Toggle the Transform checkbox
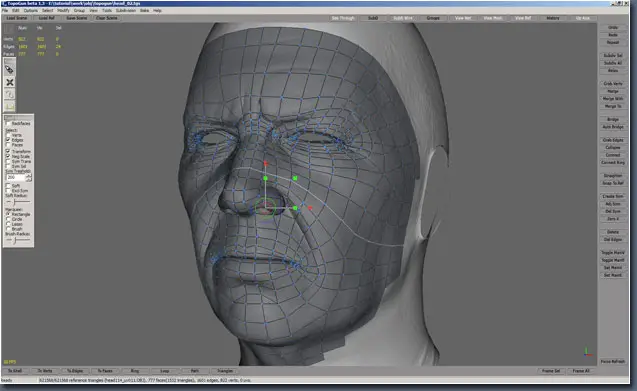This screenshot has height=391, width=637. pos(8,151)
